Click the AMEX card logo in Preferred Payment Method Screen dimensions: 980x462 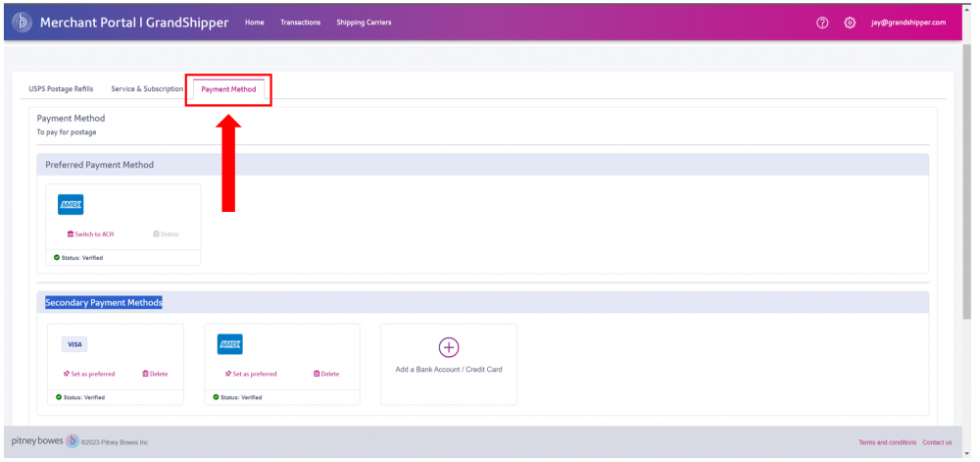pos(71,204)
